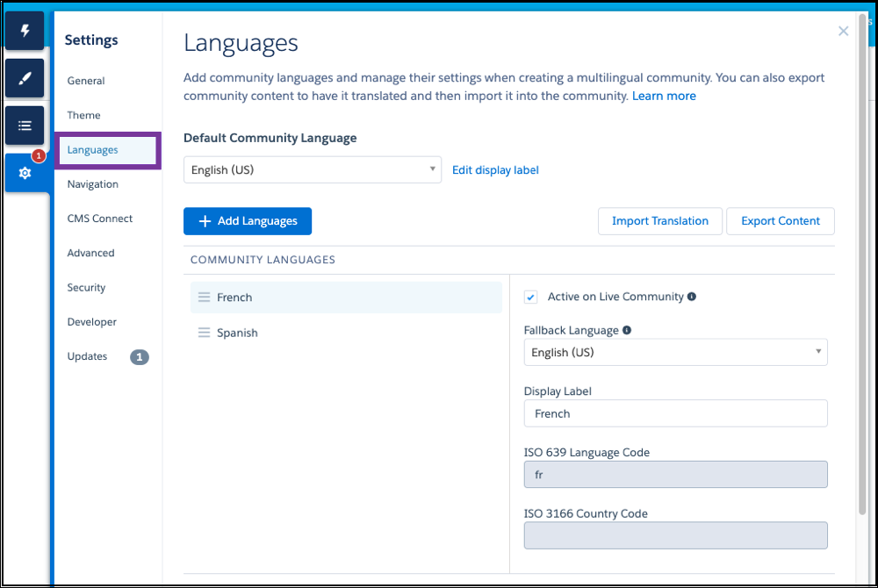This screenshot has height=588, width=878.
Task: Click the drag handle beside French
Action: point(204,298)
